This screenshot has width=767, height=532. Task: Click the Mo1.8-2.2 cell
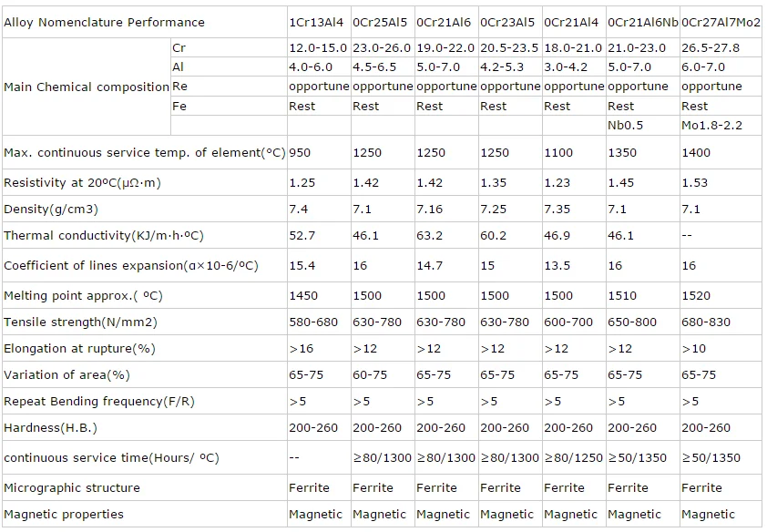[x=711, y=126]
